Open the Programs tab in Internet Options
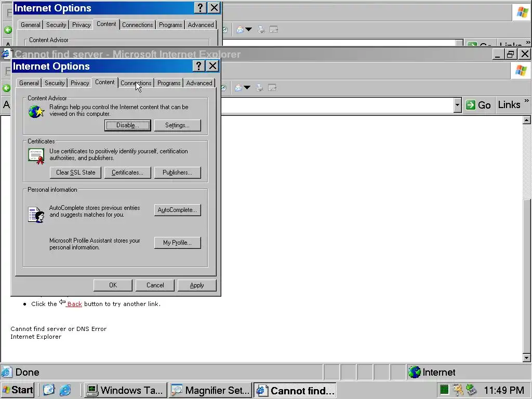This screenshot has height=399, width=532. pos(169,83)
